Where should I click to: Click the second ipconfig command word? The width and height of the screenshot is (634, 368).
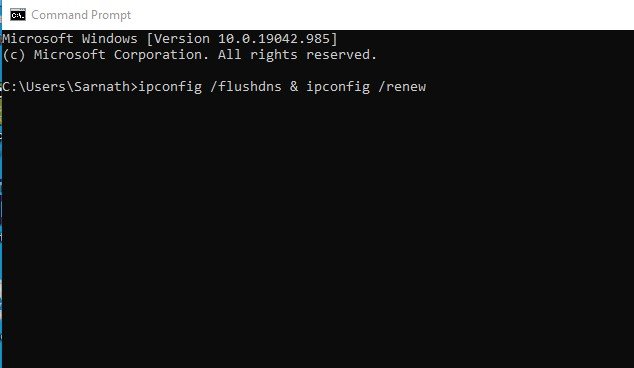pos(338,87)
